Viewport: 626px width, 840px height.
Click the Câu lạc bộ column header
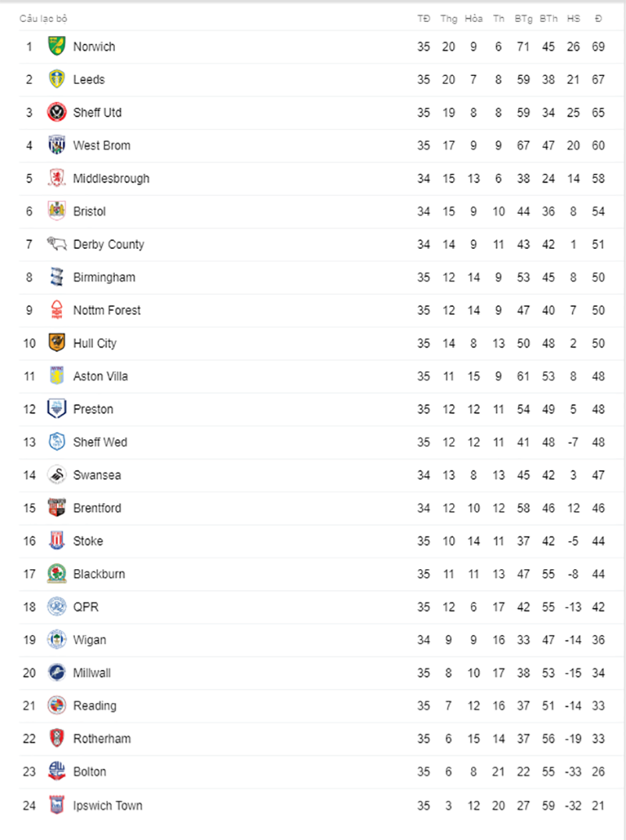pos(43,19)
